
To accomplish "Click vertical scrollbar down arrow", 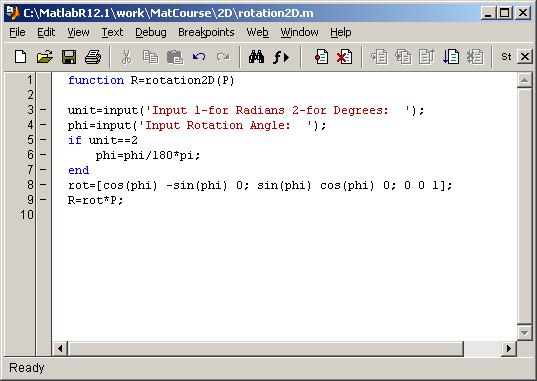I will [524, 332].
